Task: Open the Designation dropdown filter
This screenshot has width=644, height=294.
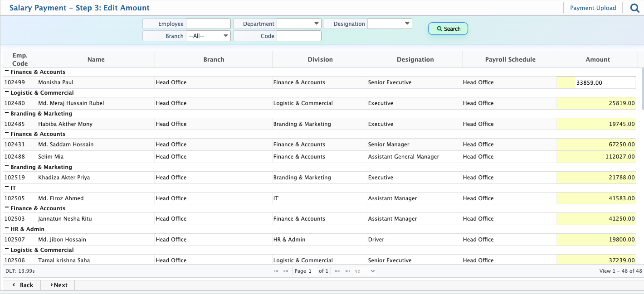Action: pyautogui.click(x=390, y=24)
